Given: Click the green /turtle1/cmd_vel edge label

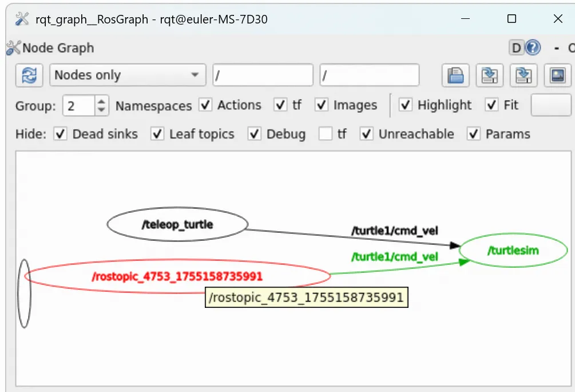Looking at the screenshot, I should (395, 257).
